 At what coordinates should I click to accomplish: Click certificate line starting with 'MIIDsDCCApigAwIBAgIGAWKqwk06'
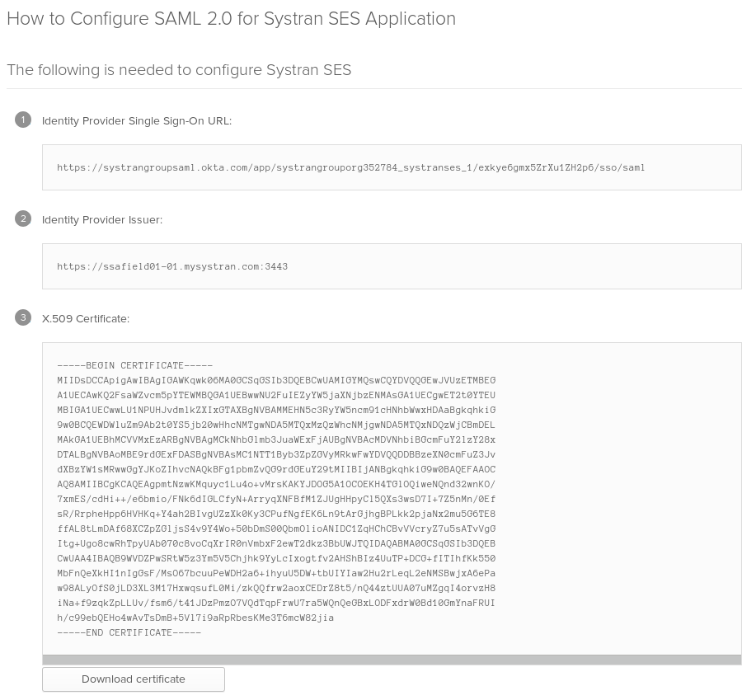(276, 380)
